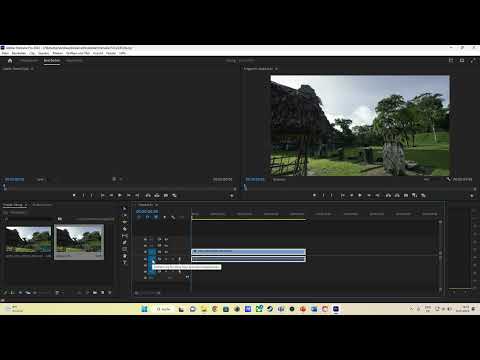Screen dimensions: 480x360
Task: Step forward one frame in Program monitor
Action: (369, 196)
